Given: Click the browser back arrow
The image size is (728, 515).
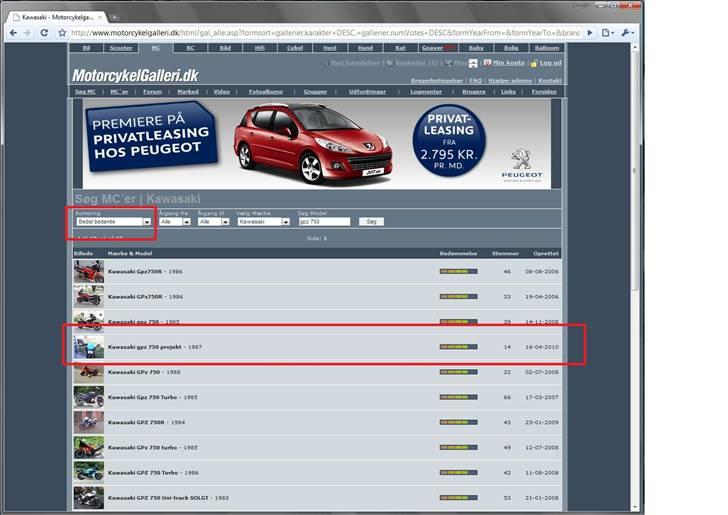Looking at the screenshot, I should coord(12,32).
